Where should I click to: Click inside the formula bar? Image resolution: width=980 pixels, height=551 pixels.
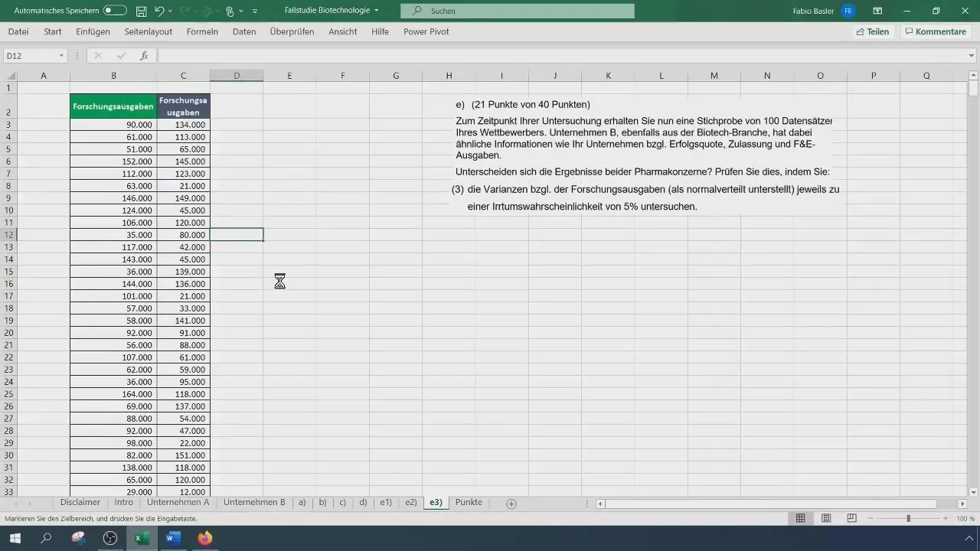561,56
